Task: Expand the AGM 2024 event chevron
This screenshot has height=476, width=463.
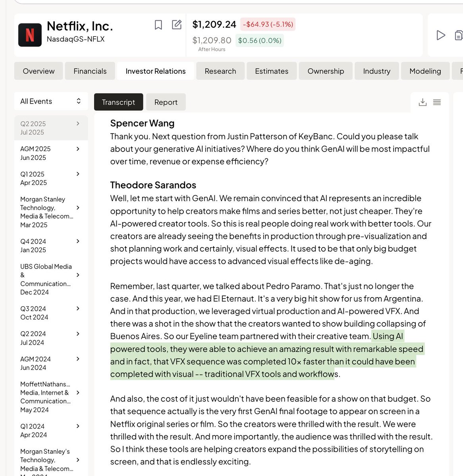Action: click(78, 359)
